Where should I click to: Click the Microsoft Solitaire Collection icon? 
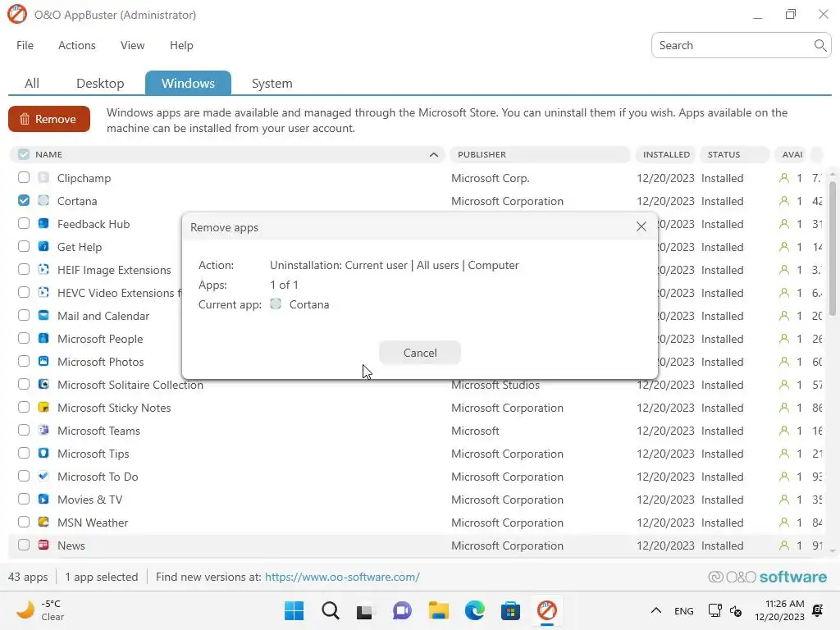coord(43,384)
